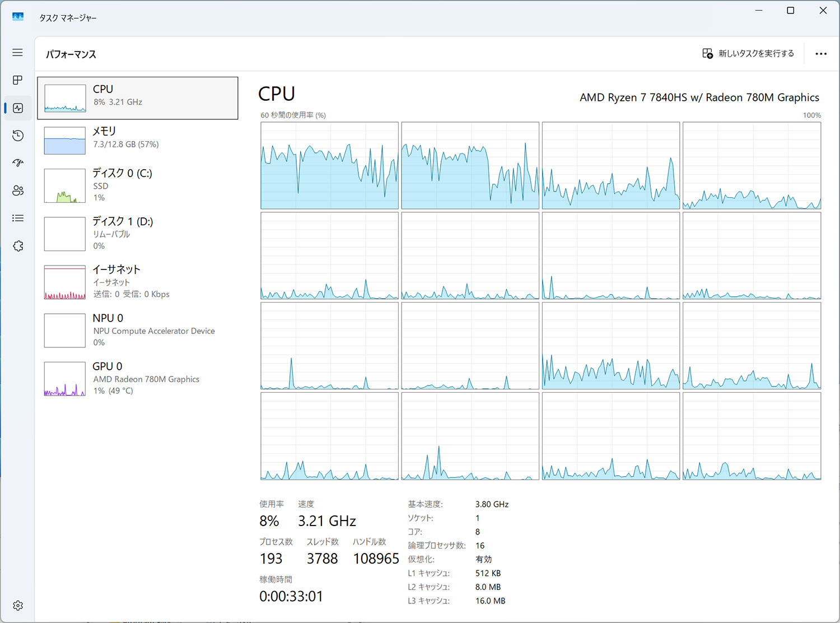840x623 pixels.
Task: Click the "プロセス数" label
Action: pyautogui.click(x=276, y=542)
